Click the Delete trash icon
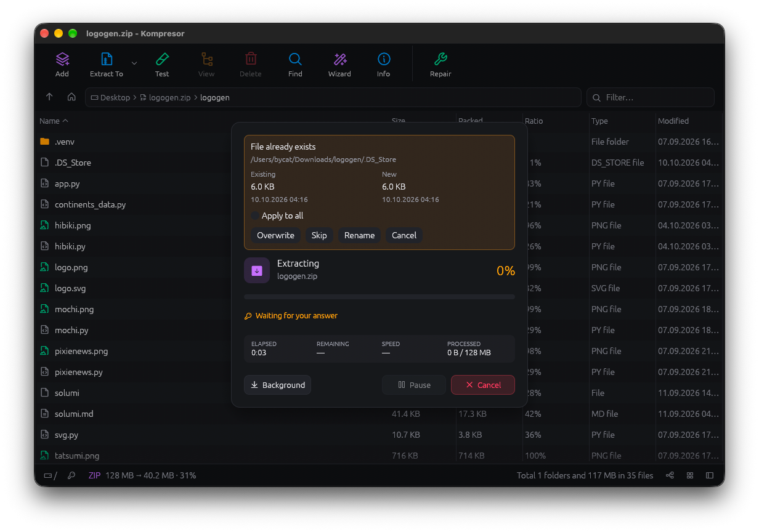 click(x=251, y=59)
